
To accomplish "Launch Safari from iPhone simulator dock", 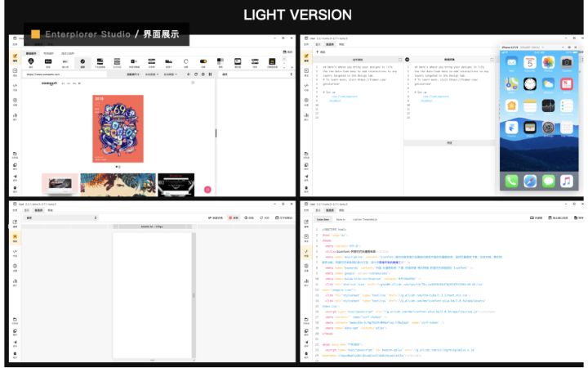I will [530, 182].
